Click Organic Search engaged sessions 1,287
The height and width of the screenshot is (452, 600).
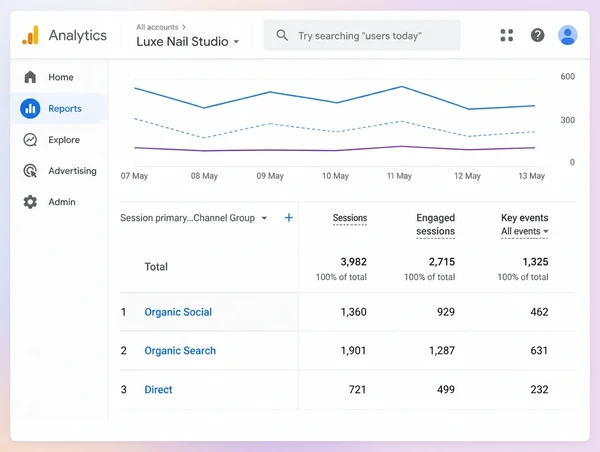(x=442, y=351)
